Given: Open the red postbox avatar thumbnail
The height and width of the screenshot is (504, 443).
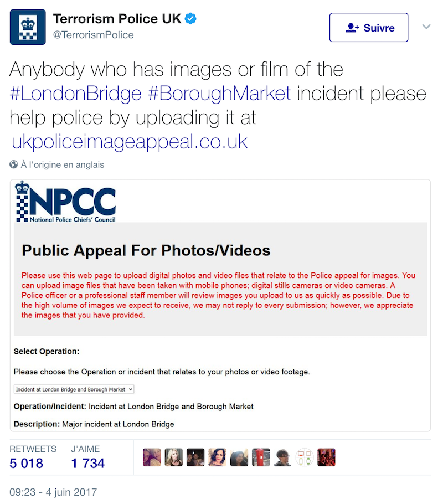Looking at the screenshot, I should 261,457.
